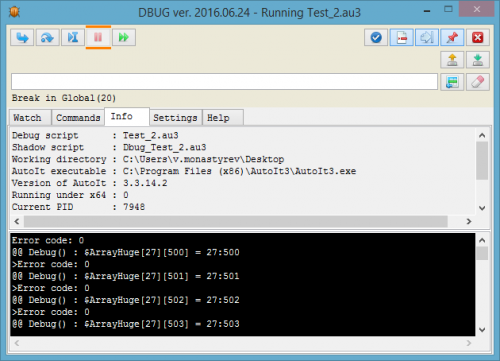The height and width of the screenshot is (361, 500).
Task: Click 'Break in Global(20)' status text
Action: point(64,98)
